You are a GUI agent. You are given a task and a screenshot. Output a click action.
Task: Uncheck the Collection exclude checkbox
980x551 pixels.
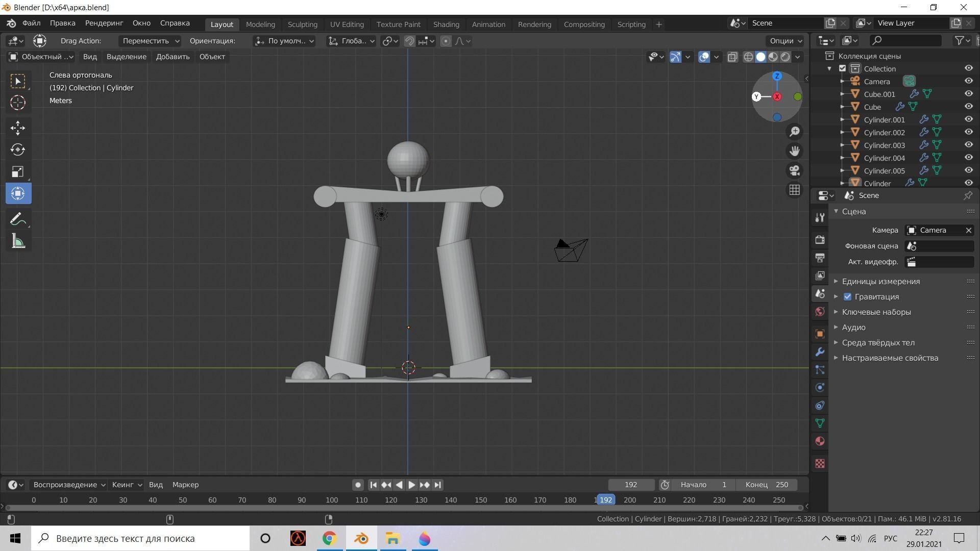point(843,68)
